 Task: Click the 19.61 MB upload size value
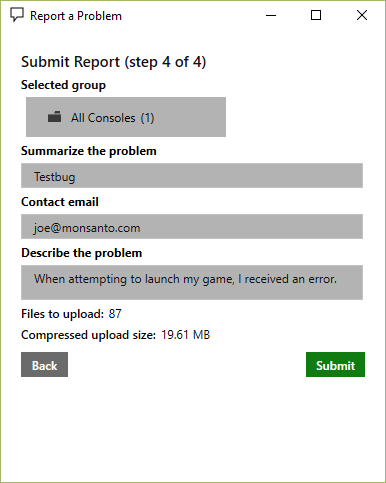[186, 335]
